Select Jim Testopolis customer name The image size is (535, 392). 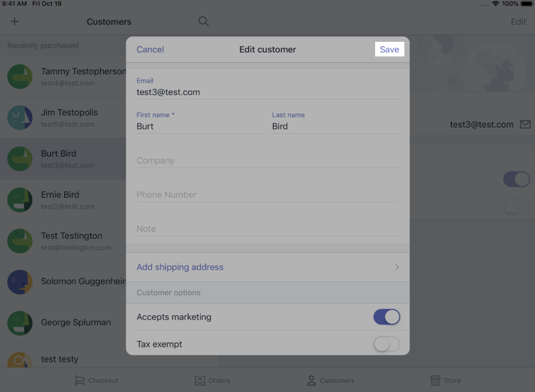[69, 112]
